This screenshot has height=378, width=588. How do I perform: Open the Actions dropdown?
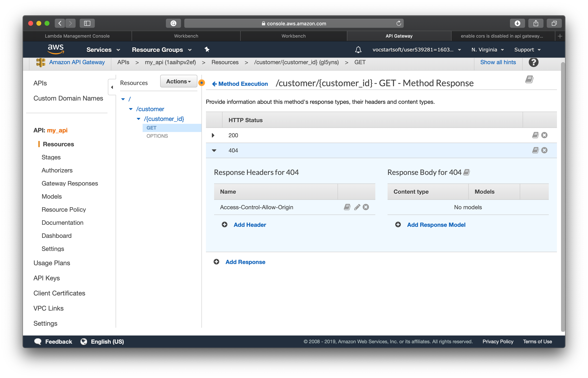(x=178, y=81)
